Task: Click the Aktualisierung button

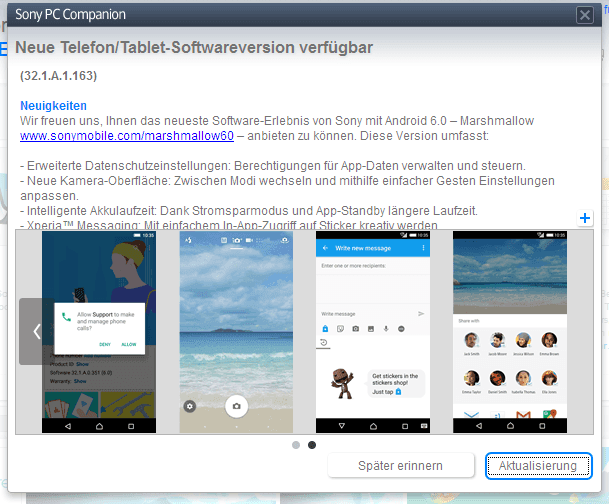Action: [538, 466]
